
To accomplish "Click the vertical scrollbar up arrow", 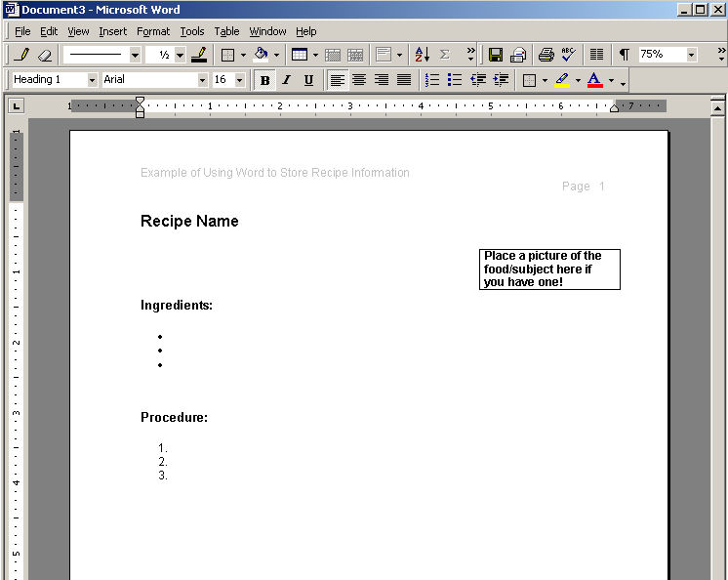I will coord(718,106).
